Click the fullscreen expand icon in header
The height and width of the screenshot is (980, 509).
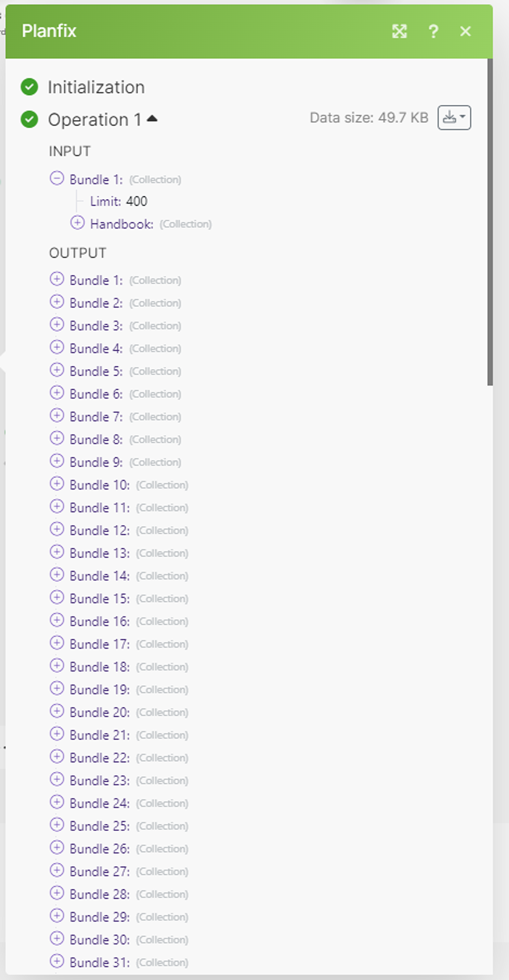tap(399, 31)
